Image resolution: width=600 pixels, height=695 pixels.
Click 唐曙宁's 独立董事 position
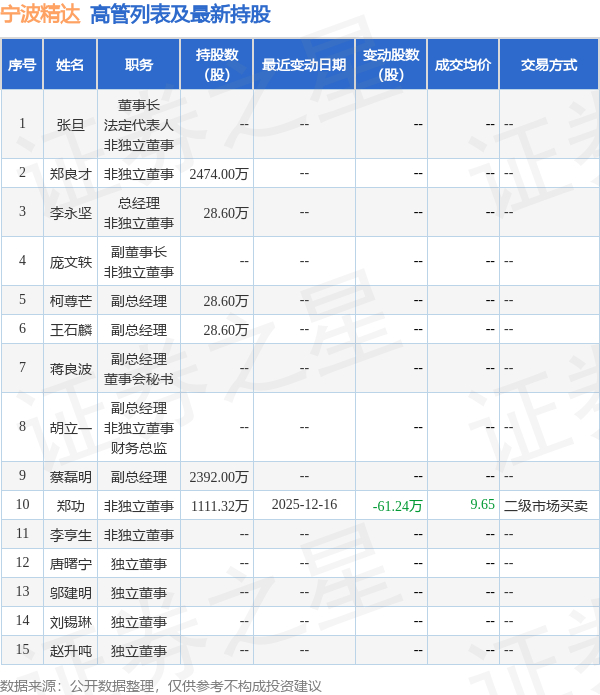139,564
